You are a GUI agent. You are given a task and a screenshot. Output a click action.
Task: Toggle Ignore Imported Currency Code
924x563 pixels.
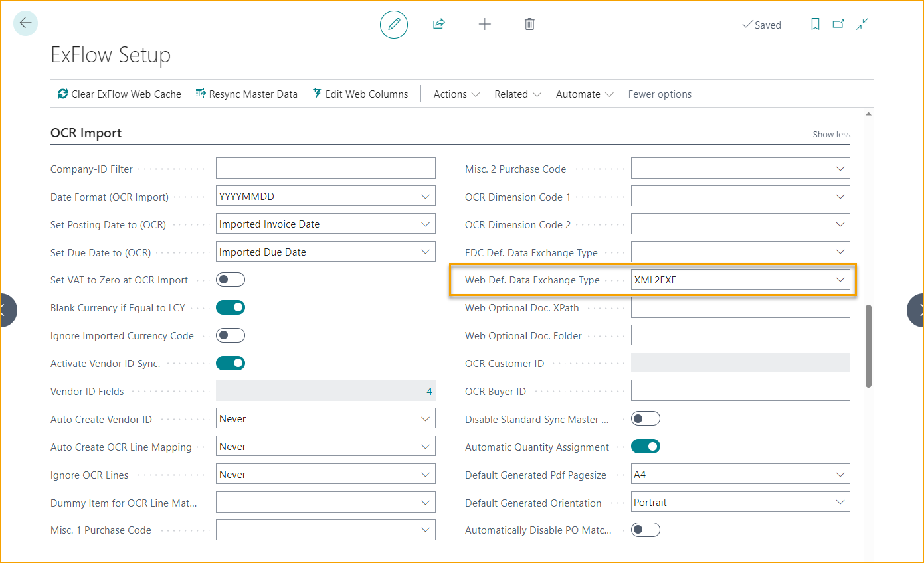(x=231, y=335)
